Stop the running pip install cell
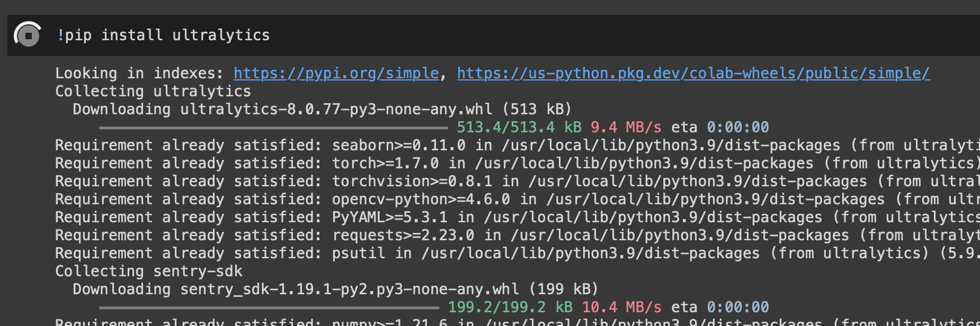This screenshot has width=980, height=326. tap(28, 35)
